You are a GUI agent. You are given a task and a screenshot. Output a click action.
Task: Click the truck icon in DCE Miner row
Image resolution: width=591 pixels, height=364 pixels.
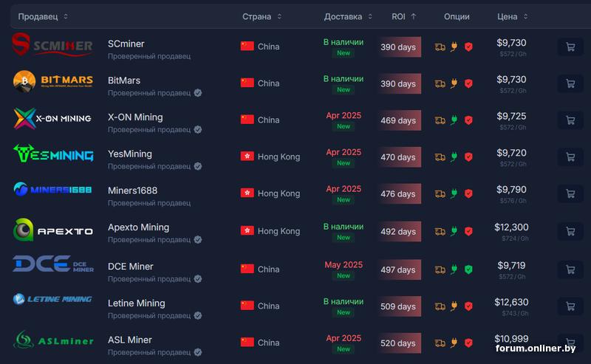pos(440,269)
